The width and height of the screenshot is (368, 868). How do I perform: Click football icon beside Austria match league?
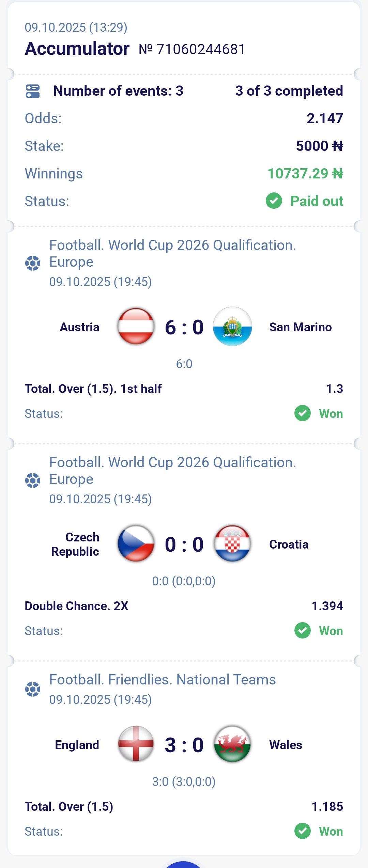click(x=33, y=263)
